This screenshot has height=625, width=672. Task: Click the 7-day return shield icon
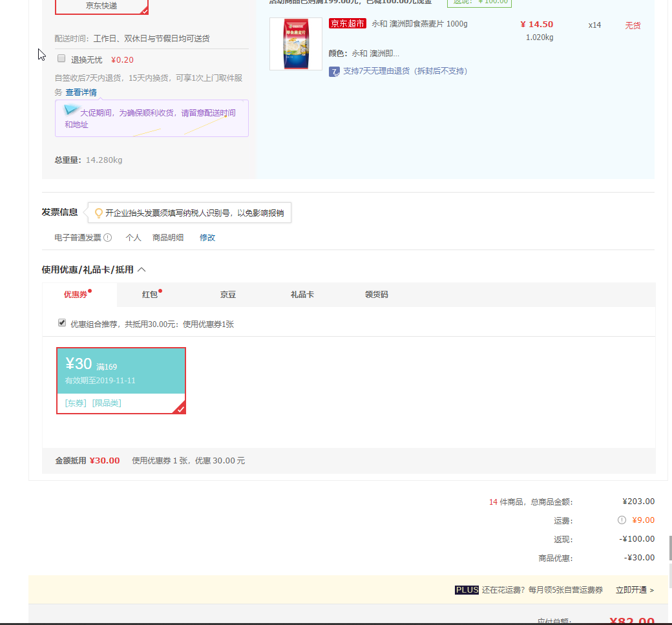point(334,72)
